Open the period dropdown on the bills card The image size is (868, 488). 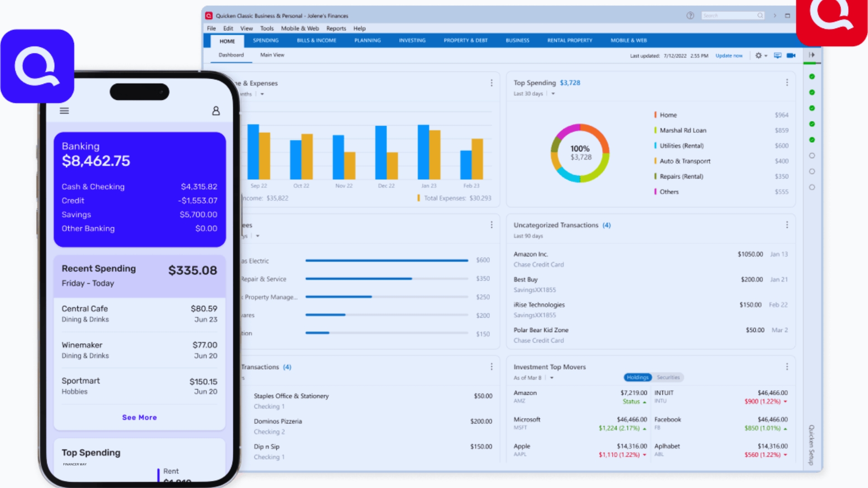tap(258, 236)
